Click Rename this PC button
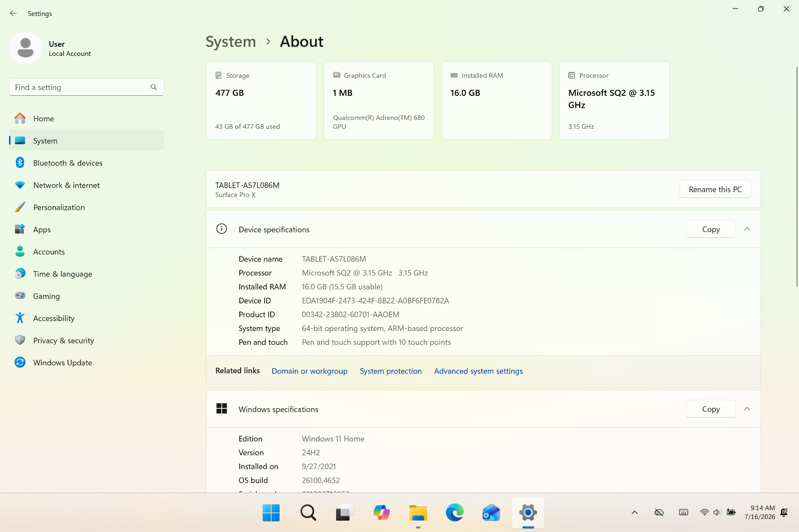 [x=715, y=189]
